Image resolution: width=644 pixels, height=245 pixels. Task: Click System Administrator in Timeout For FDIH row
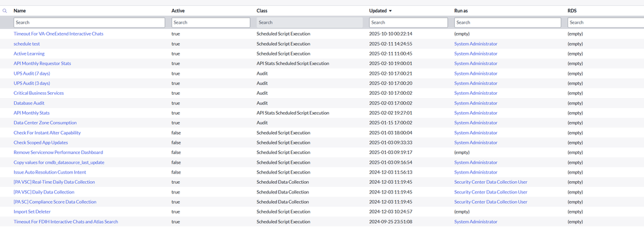pyautogui.click(x=476, y=222)
